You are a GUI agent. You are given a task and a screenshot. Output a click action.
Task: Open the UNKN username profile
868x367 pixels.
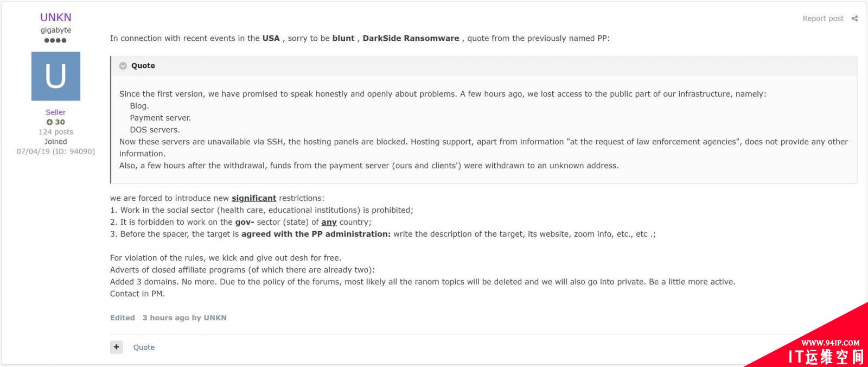[x=55, y=17]
